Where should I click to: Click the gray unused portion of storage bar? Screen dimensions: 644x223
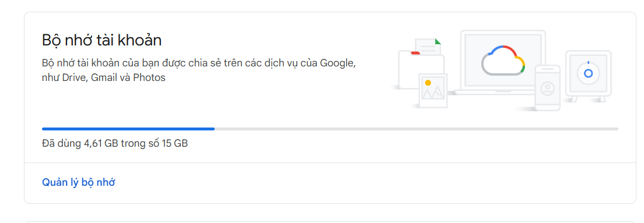416,129
